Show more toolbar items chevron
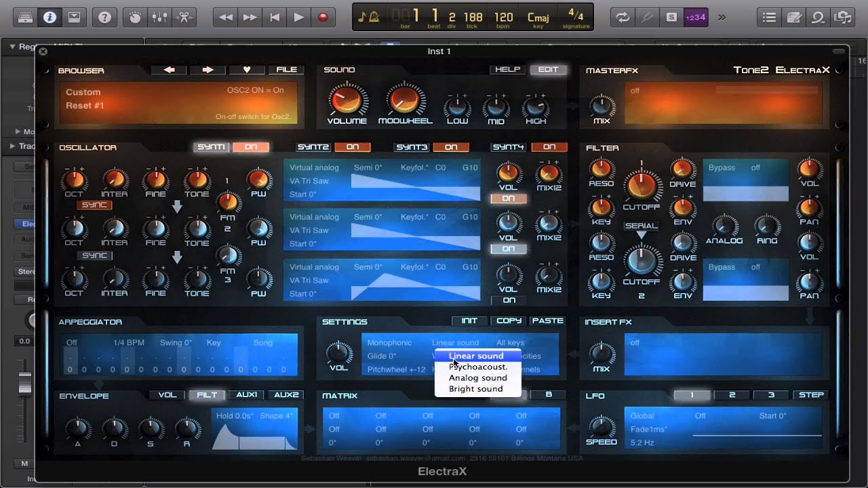Viewport: 868px width, 488px height. (722, 18)
